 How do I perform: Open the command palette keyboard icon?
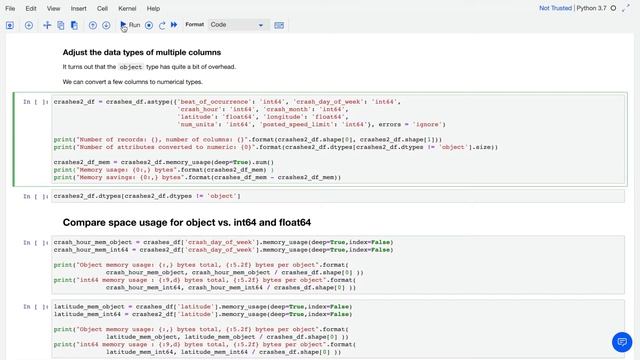coord(279,25)
